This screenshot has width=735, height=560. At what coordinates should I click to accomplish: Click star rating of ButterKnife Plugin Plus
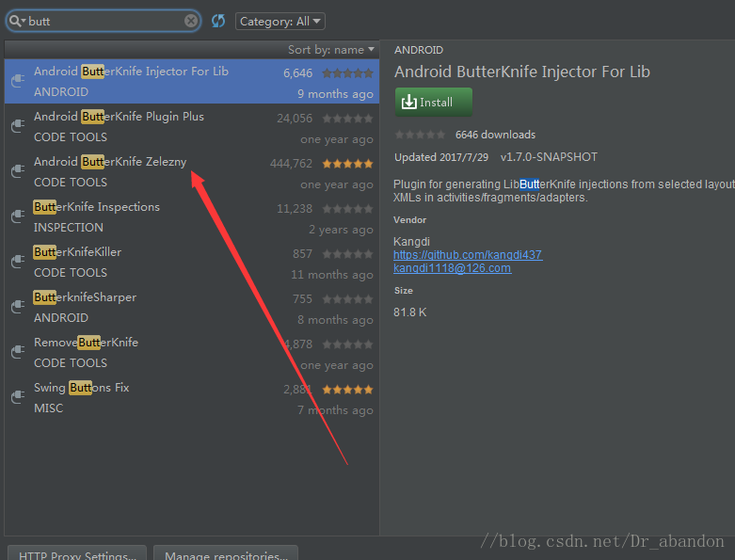coord(347,119)
